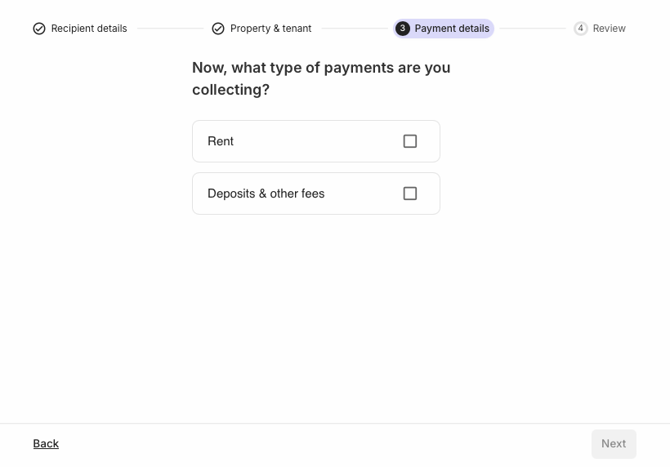Viewport: 670px width, 467px height.
Task: Click connector line before the Review step
Action: pos(532,29)
